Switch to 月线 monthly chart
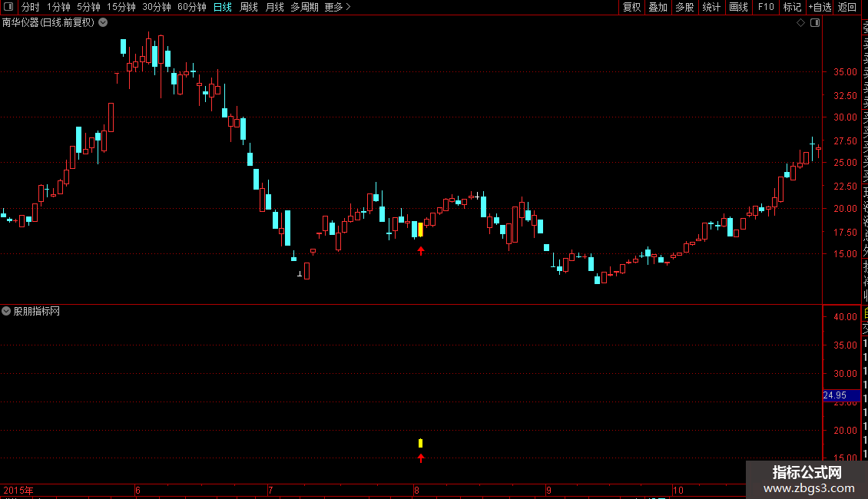The width and height of the screenshot is (868, 499). click(274, 7)
